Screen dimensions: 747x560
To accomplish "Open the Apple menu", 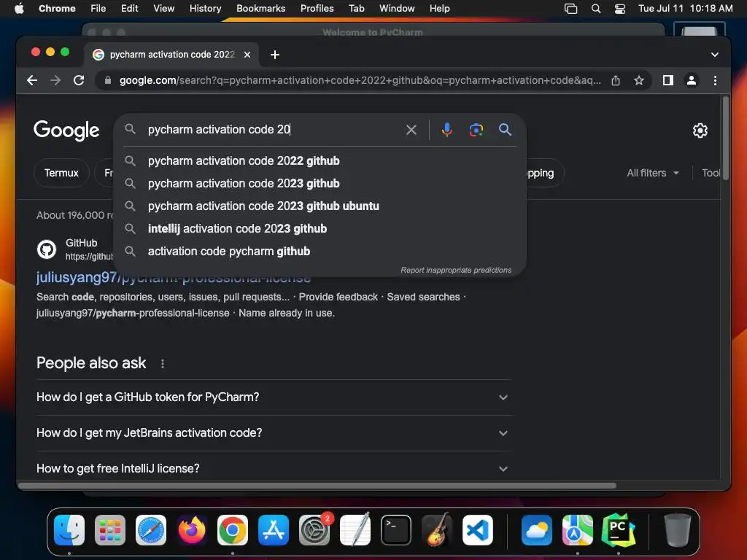I will click(x=19, y=9).
